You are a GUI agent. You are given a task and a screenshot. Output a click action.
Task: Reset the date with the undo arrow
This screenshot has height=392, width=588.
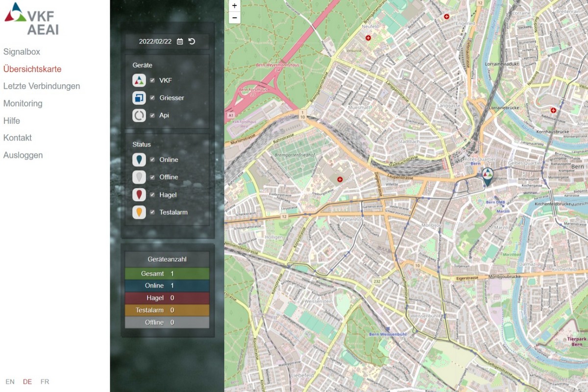[x=192, y=41]
